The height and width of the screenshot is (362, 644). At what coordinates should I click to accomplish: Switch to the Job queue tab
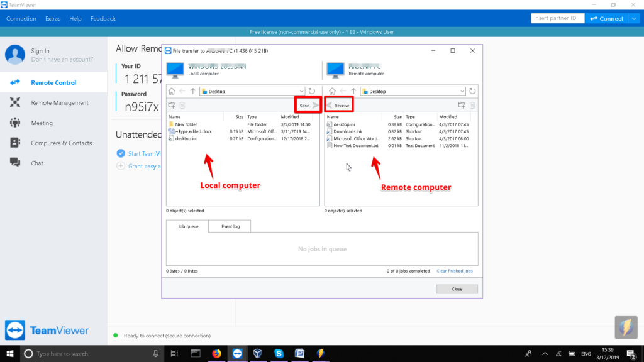[x=187, y=226]
